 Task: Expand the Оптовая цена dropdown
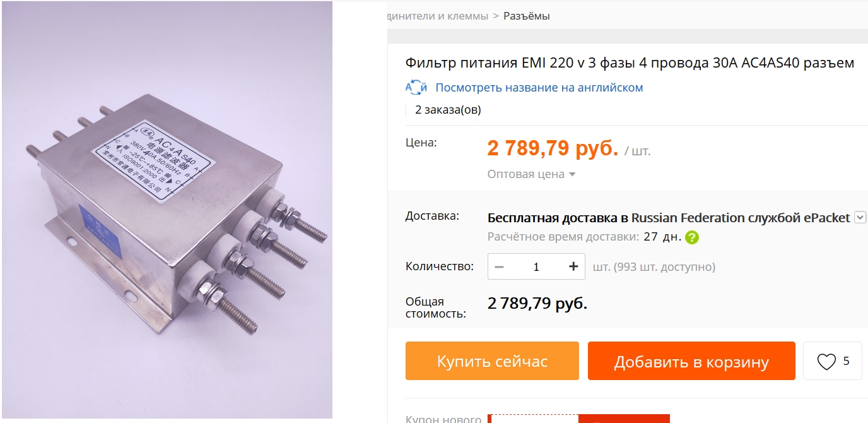pyautogui.click(x=531, y=174)
